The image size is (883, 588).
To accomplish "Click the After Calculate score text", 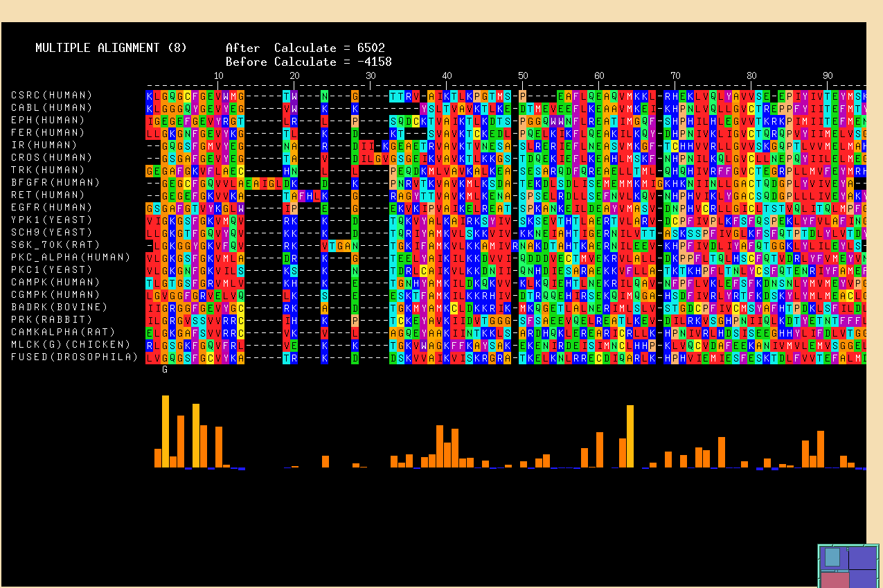I will point(305,48).
